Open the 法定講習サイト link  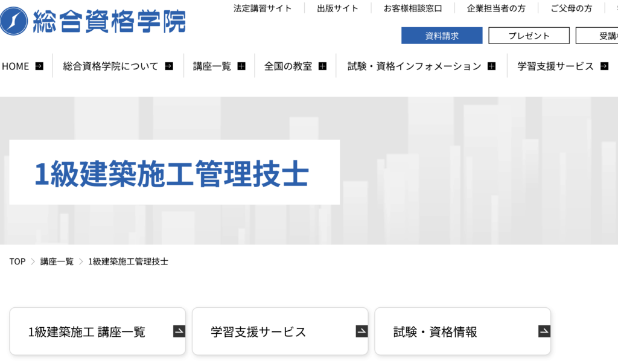coord(262,8)
